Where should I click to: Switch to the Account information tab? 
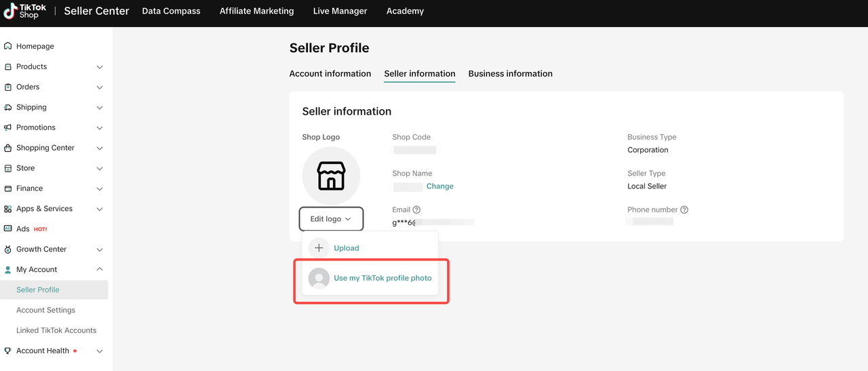(x=330, y=74)
